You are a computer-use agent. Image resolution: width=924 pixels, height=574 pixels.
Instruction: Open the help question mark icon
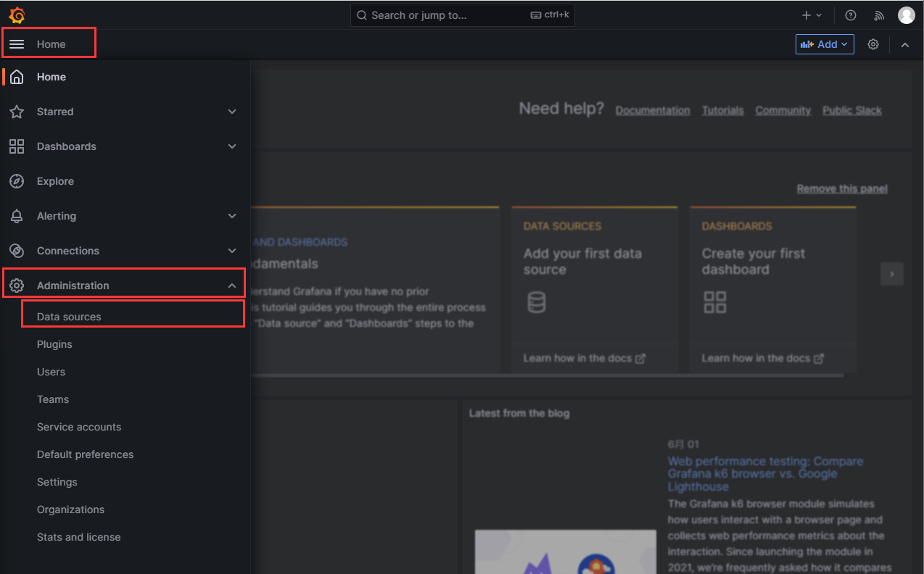coord(851,15)
